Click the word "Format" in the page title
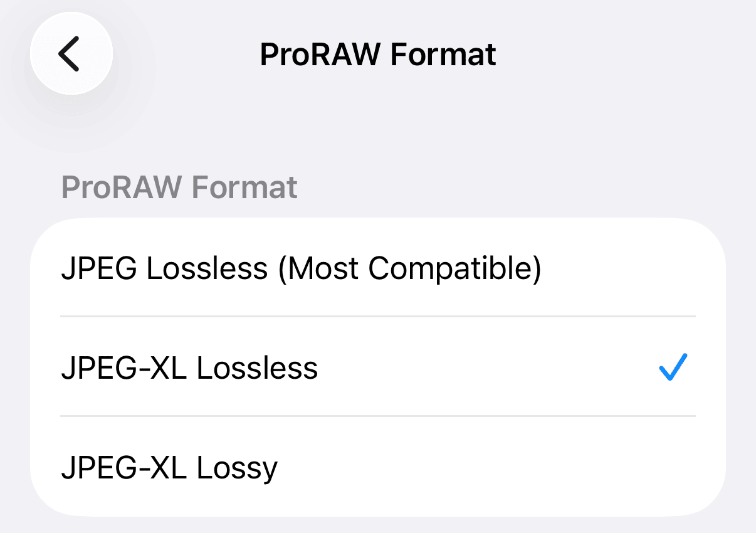Image resolution: width=756 pixels, height=533 pixels. point(443,55)
